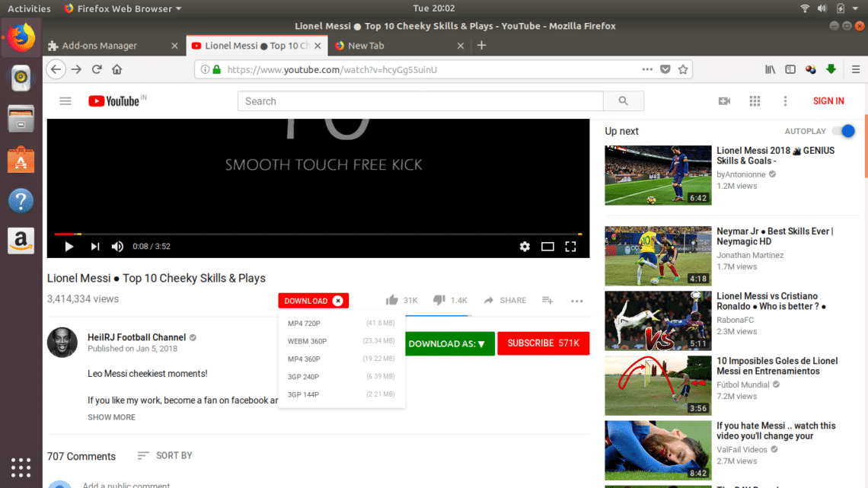This screenshot has height=488, width=868.
Task: Reload the current page
Action: [97, 70]
